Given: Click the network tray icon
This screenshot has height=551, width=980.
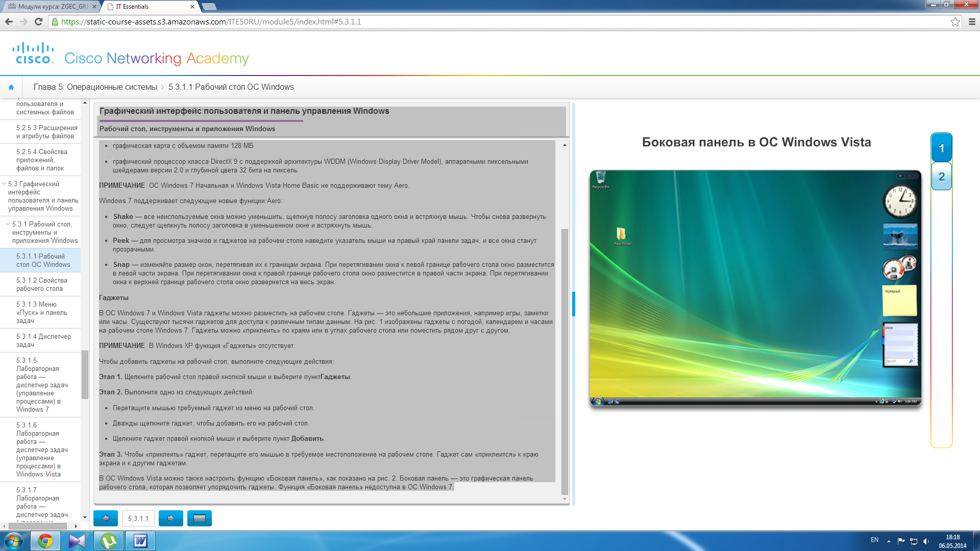Looking at the screenshot, I should tap(914, 541).
